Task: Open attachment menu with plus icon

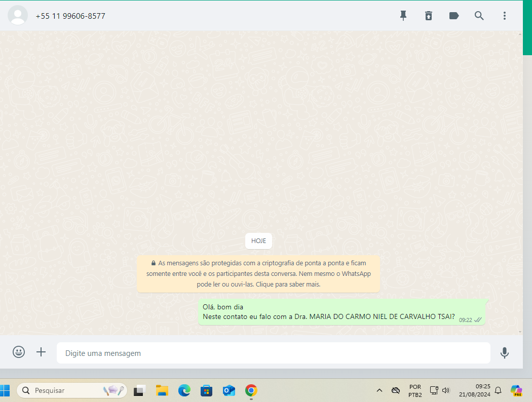Action: click(41, 352)
